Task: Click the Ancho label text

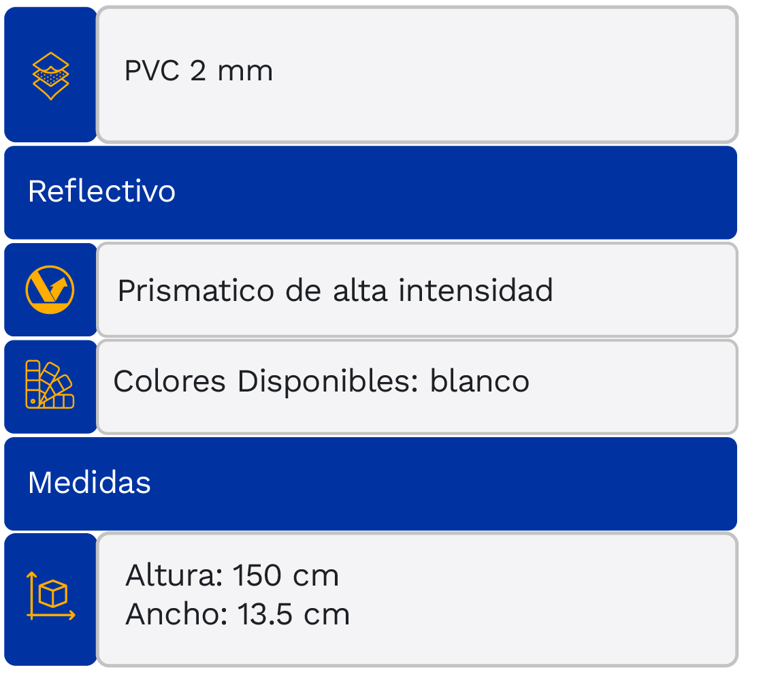Action: (x=176, y=615)
